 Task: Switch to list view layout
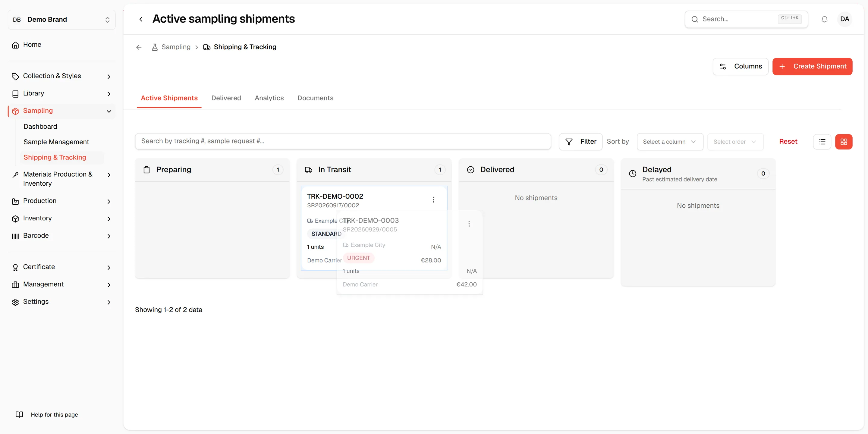point(822,142)
